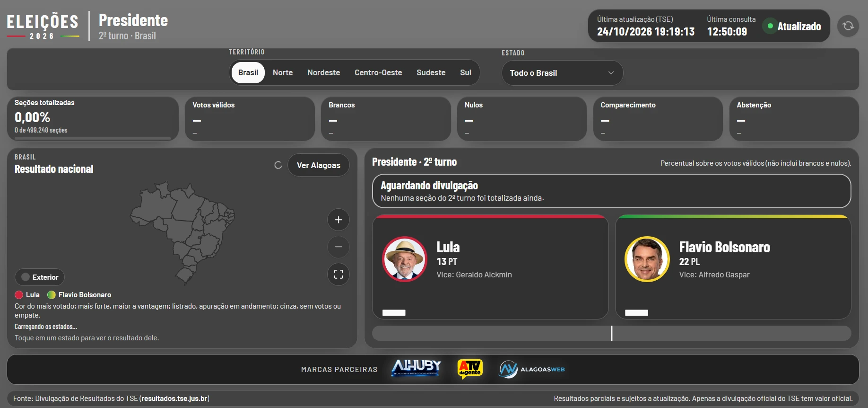Click the Ver Alagoas button
The height and width of the screenshot is (408, 868).
coord(319,165)
